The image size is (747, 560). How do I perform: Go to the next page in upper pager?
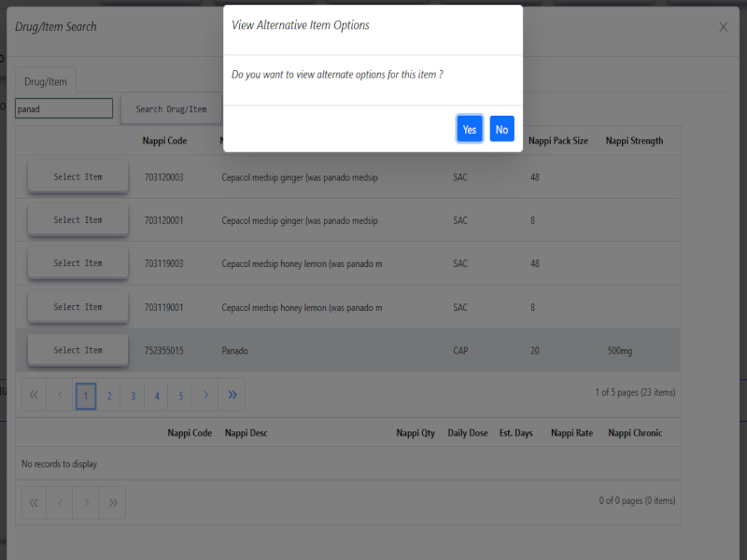205,396
